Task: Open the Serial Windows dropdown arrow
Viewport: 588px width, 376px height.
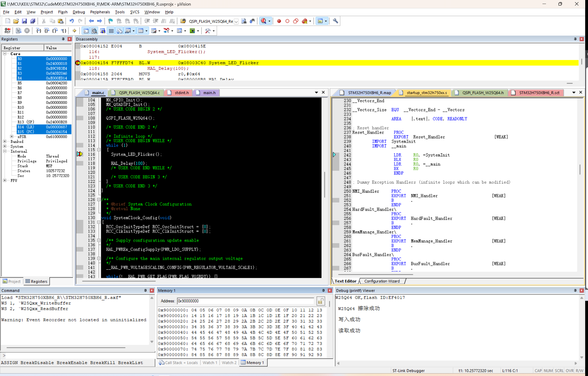Action: [x=159, y=31]
